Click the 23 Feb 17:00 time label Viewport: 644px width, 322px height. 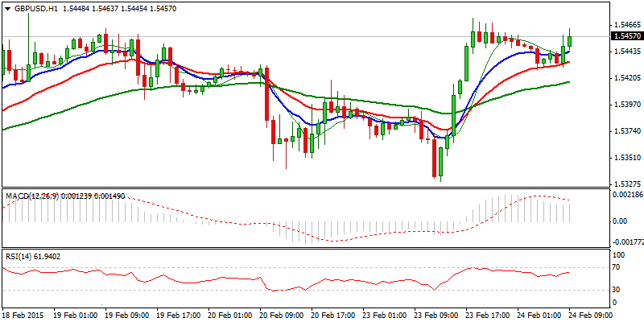pyautogui.click(x=487, y=315)
